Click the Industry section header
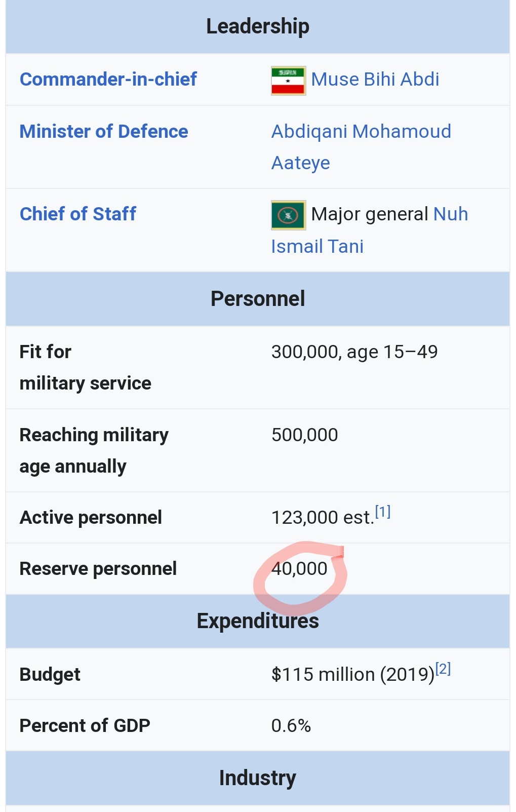This screenshot has width=516, height=812. point(258,778)
